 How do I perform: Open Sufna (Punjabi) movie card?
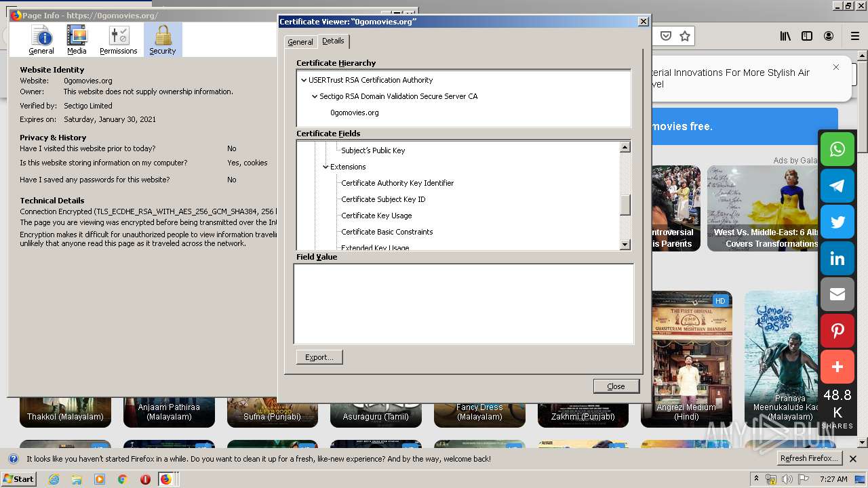pos(272,412)
